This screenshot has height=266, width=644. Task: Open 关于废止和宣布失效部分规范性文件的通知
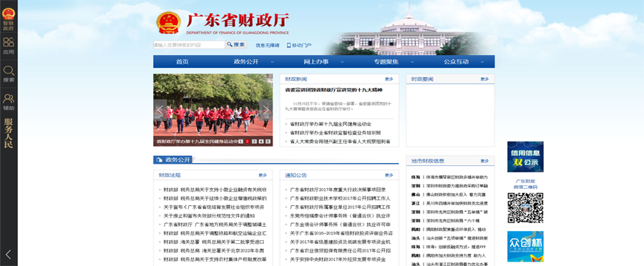point(209,216)
